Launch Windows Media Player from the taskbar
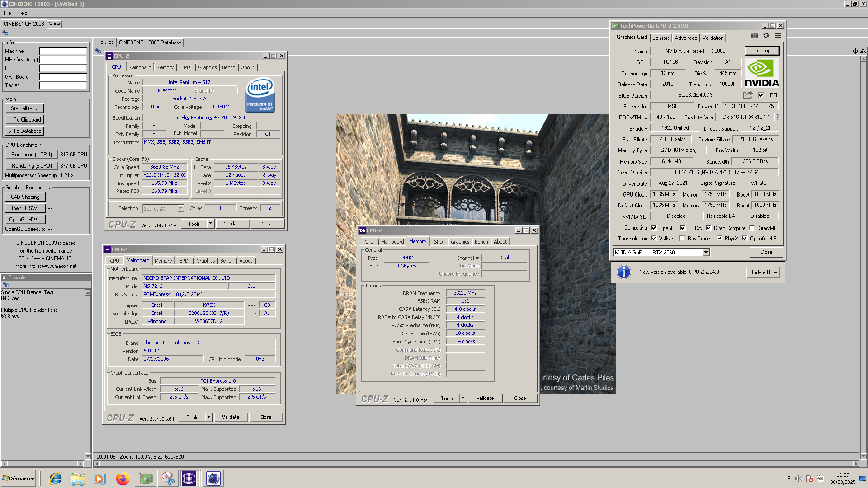The width and height of the screenshot is (868, 488). pyautogui.click(x=99, y=479)
